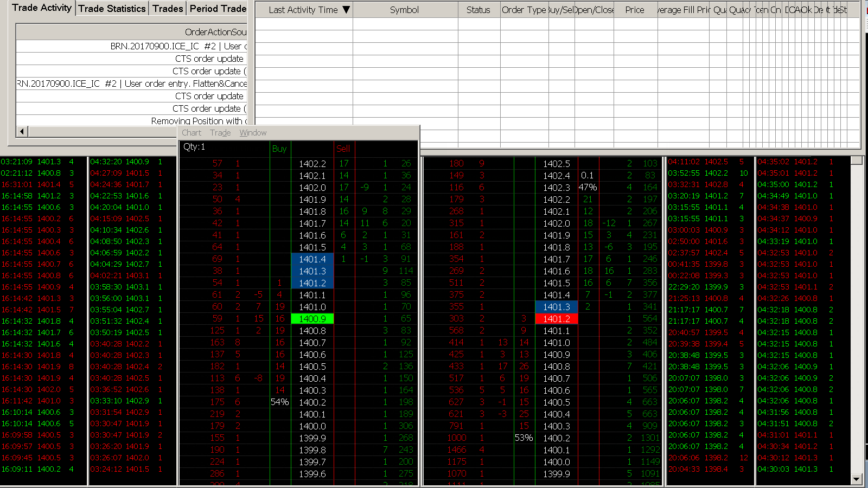Image resolution: width=868 pixels, height=488 pixels.
Task: Click the 0.1 cell next to 1402.4
Action: point(588,176)
